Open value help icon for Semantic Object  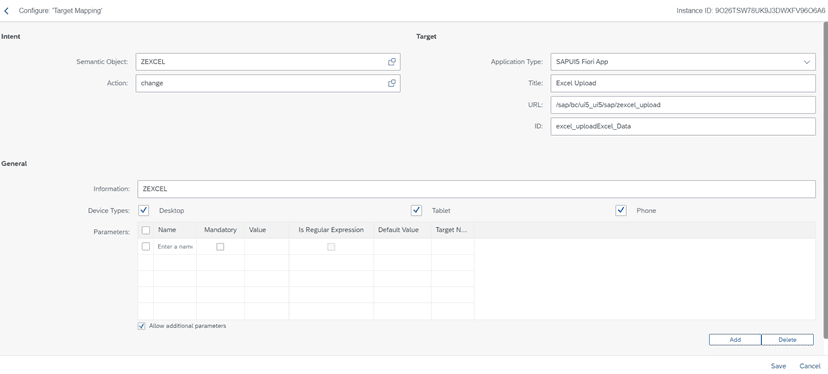point(392,62)
